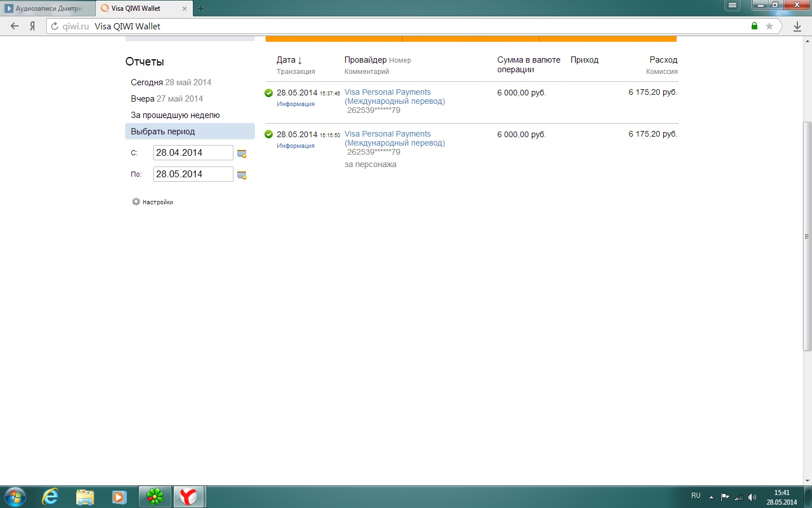Go back with the browser back arrow
This screenshot has height=508, width=812.
coord(15,26)
